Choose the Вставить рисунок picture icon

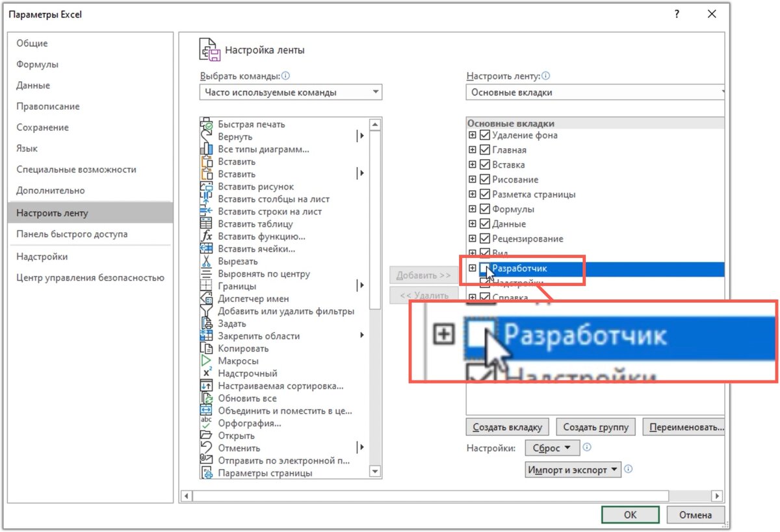[207, 187]
